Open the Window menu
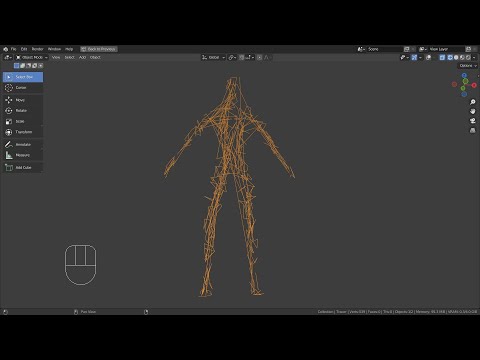The width and height of the screenshot is (480, 360). pyautogui.click(x=54, y=49)
